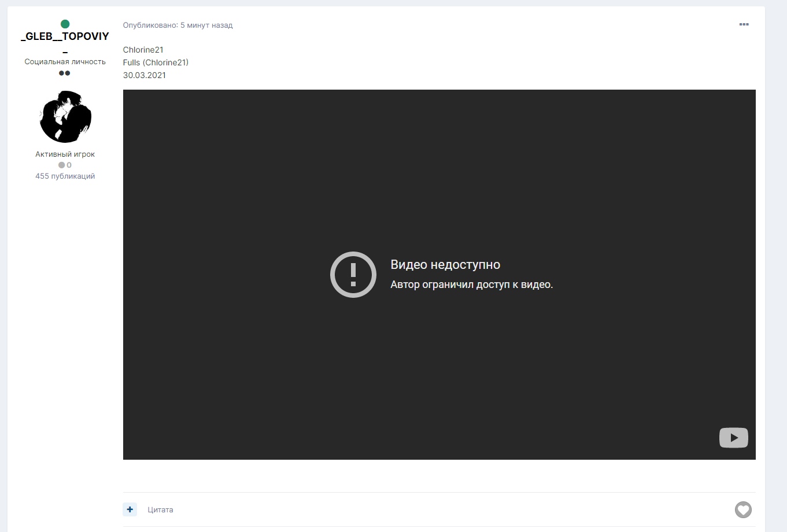The image size is (787, 532).
Task: Open the _GLEB__TOPOVIY_ username profile link
Action: pyautogui.click(x=65, y=42)
